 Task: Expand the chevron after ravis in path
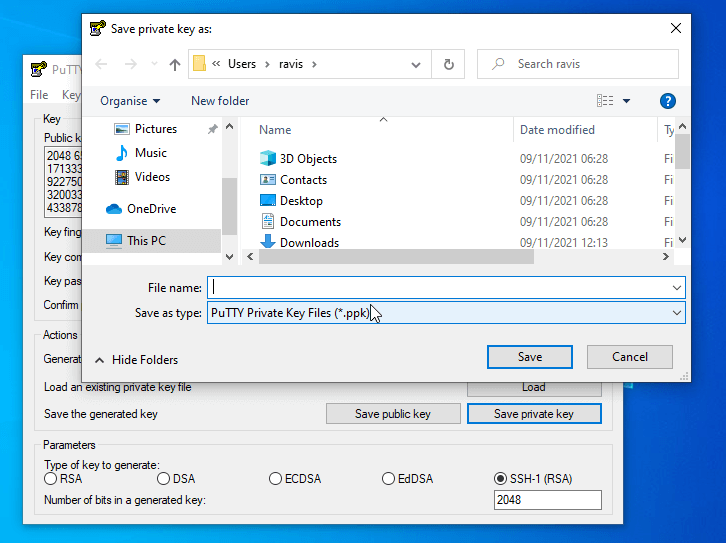coord(314,64)
